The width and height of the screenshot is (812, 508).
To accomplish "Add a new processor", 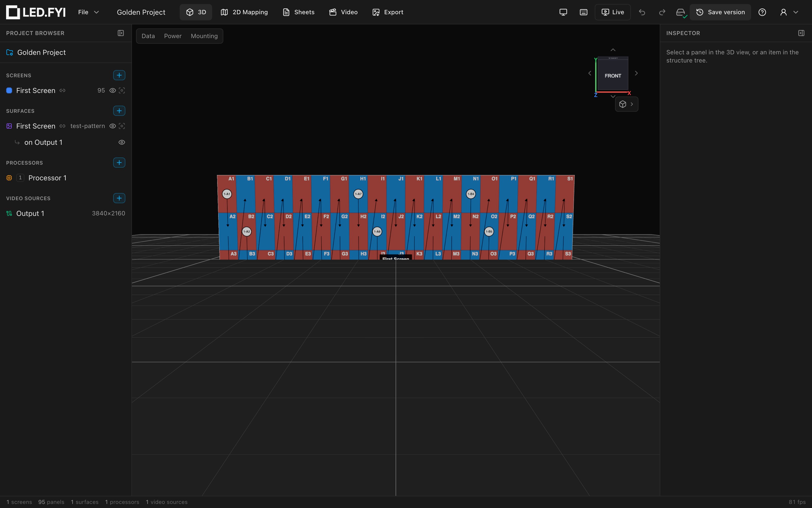I will (x=119, y=163).
